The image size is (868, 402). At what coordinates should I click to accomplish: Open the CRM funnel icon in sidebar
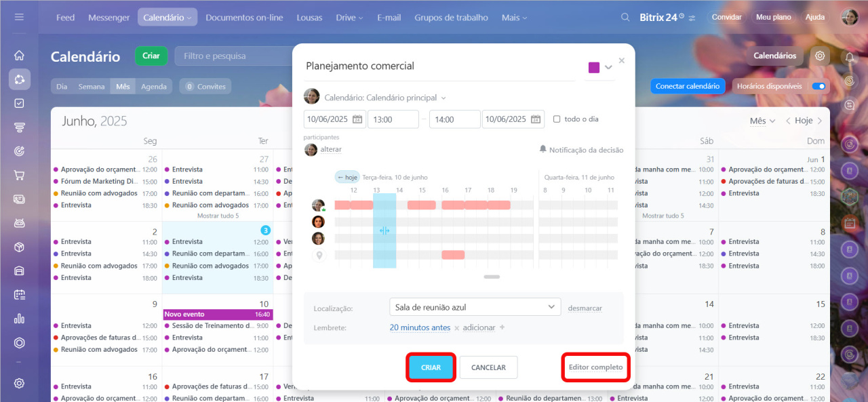(19, 127)
